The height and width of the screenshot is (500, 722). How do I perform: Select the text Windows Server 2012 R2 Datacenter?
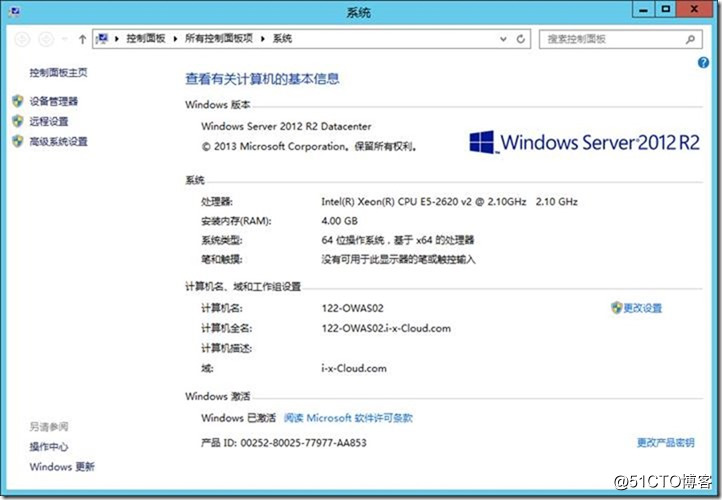tap(286, 126)
